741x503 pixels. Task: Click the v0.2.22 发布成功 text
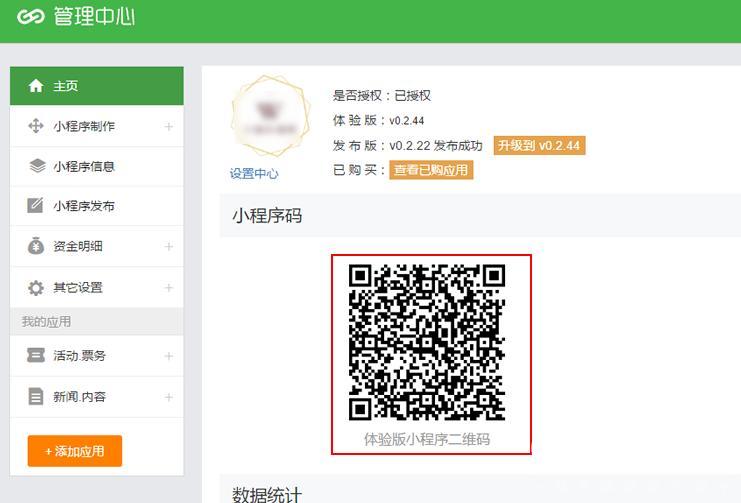click(x=436, y=146)
